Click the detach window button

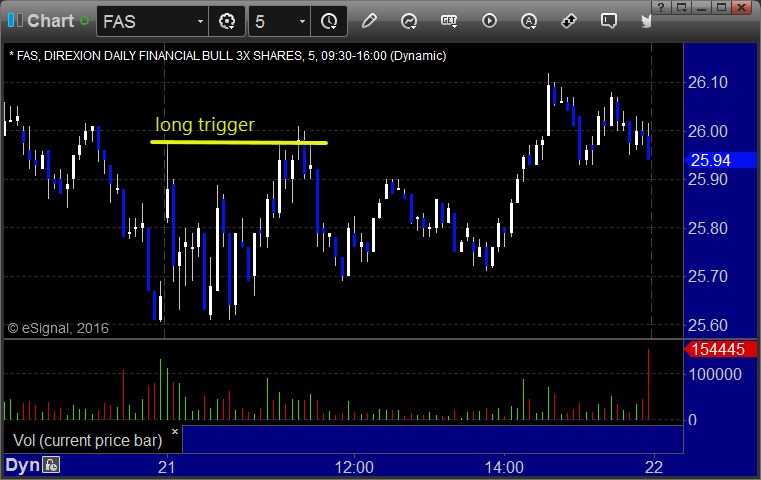pos(681,7)
